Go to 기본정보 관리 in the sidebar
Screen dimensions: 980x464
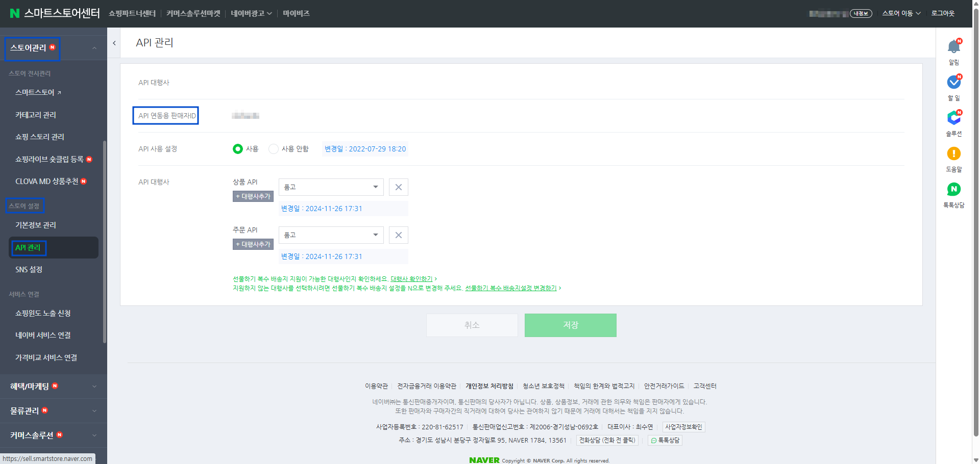pos(36,225)
